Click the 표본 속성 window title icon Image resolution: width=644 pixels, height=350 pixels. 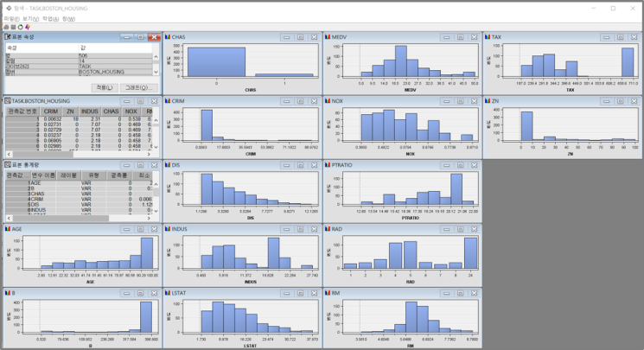tap(8, 37)
